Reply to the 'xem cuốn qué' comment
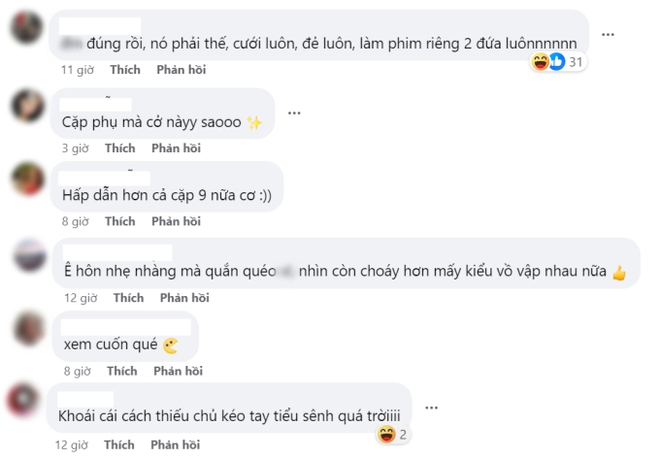 coord(176,371)
